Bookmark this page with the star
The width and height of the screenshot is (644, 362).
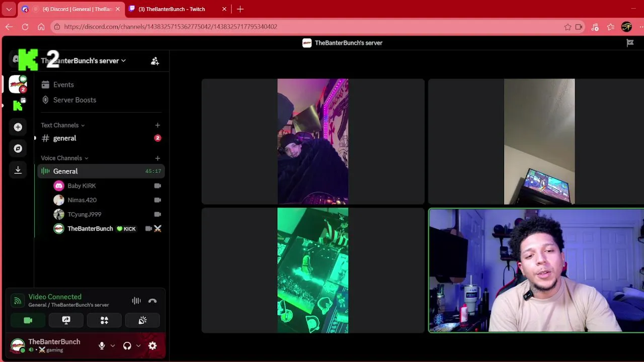point(568,27)
